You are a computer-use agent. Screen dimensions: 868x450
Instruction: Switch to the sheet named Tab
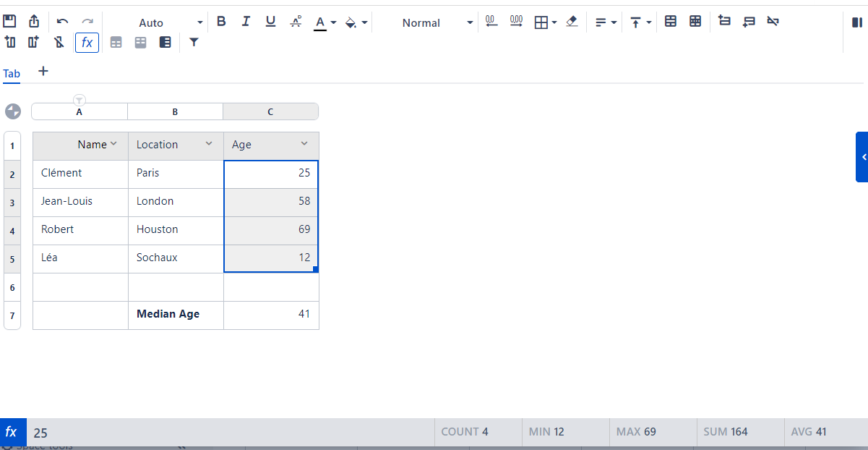pos(12,73)
